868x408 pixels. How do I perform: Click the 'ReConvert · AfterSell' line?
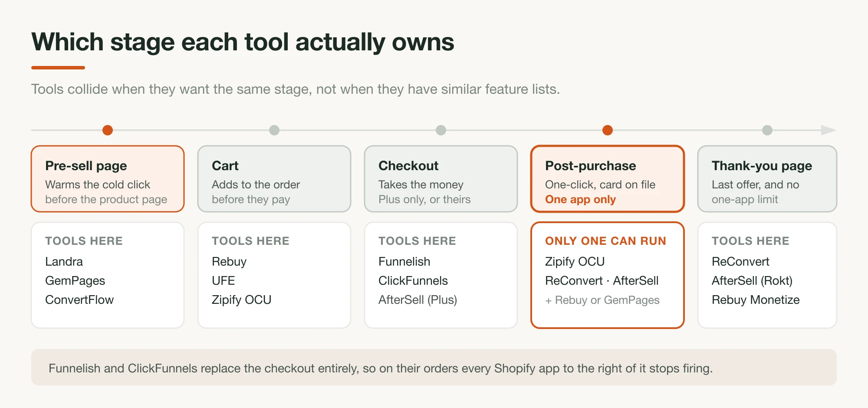tap(602, 281)
